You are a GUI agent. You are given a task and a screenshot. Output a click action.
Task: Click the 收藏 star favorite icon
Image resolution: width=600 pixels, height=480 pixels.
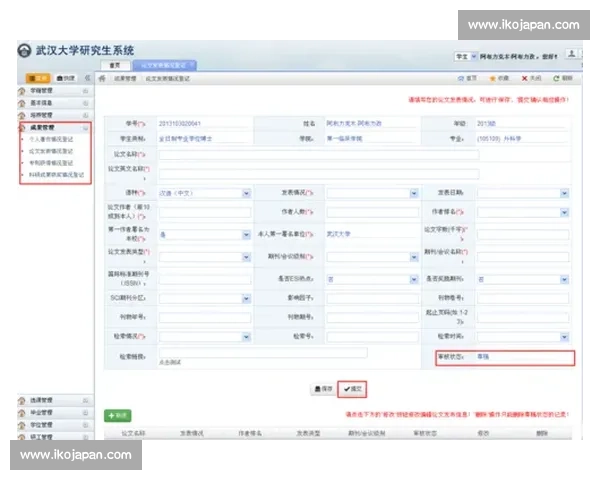coord(494,77)
